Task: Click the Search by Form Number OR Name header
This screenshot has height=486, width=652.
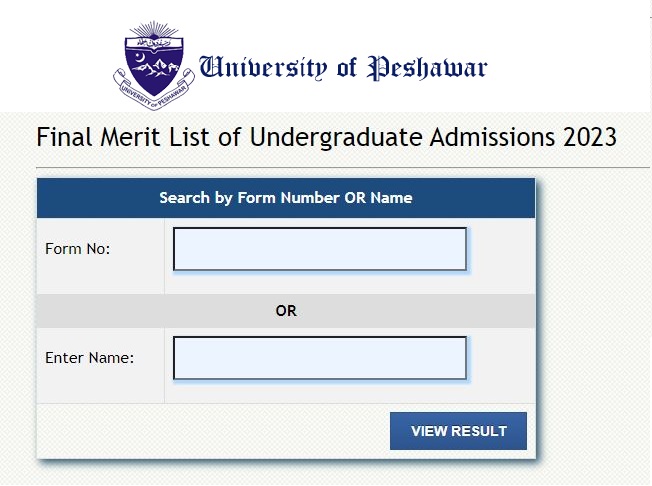Action: (286, 198)
